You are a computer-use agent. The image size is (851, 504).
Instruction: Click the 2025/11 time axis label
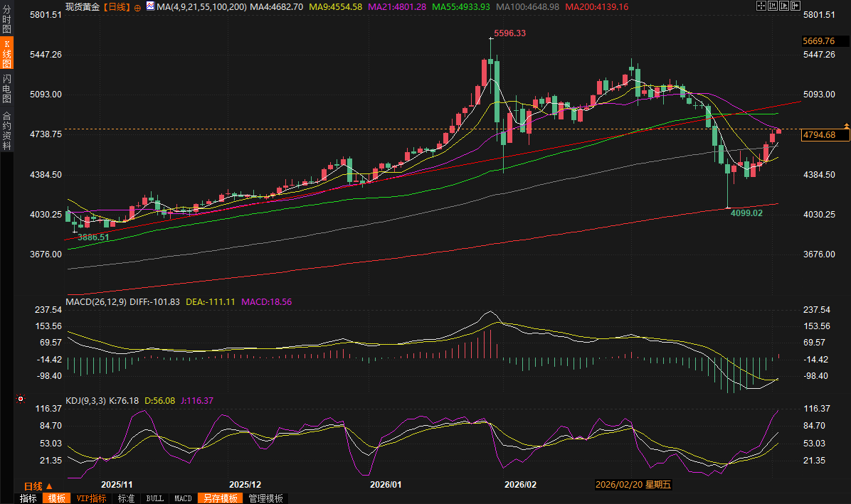(117, 485)
